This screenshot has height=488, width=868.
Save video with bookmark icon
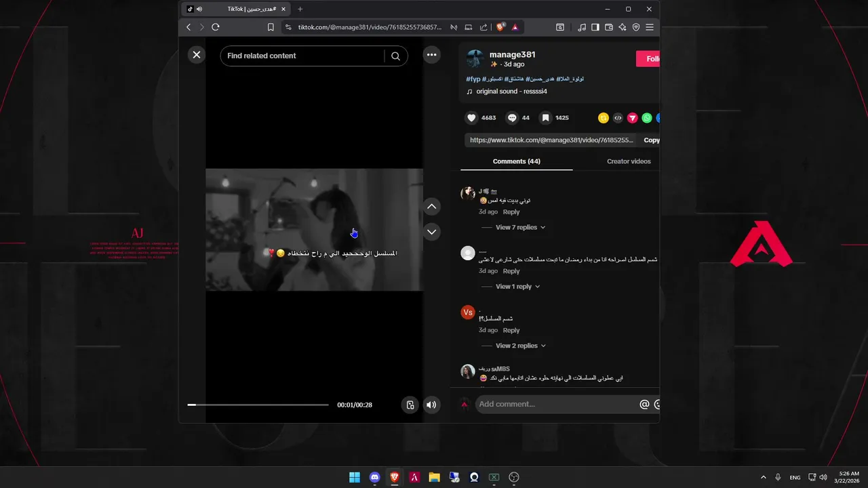coord(545,118)
